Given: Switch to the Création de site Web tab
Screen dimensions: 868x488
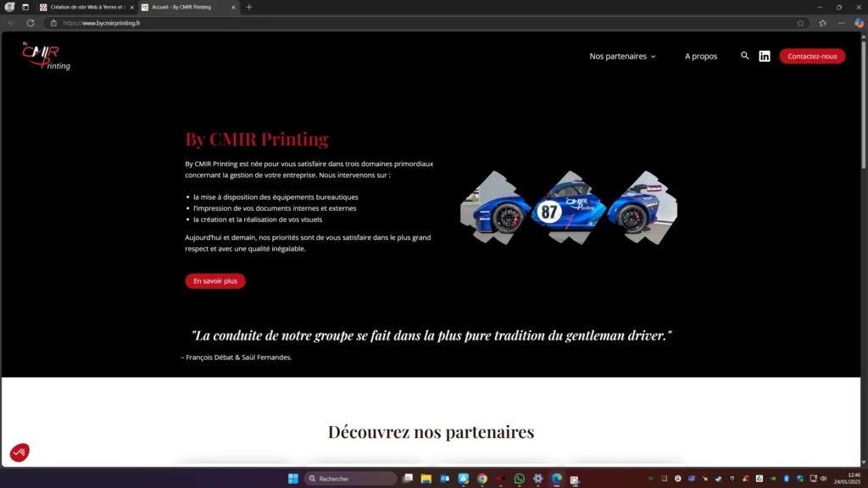Looking at the screenshot, I should [86, 7].
